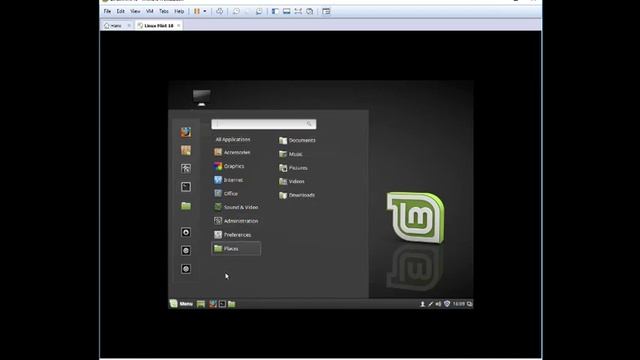This screenshot has height=360, width=640.
Task: Click Take Snapshot toolbar icon
Action: tap(236, 11)
